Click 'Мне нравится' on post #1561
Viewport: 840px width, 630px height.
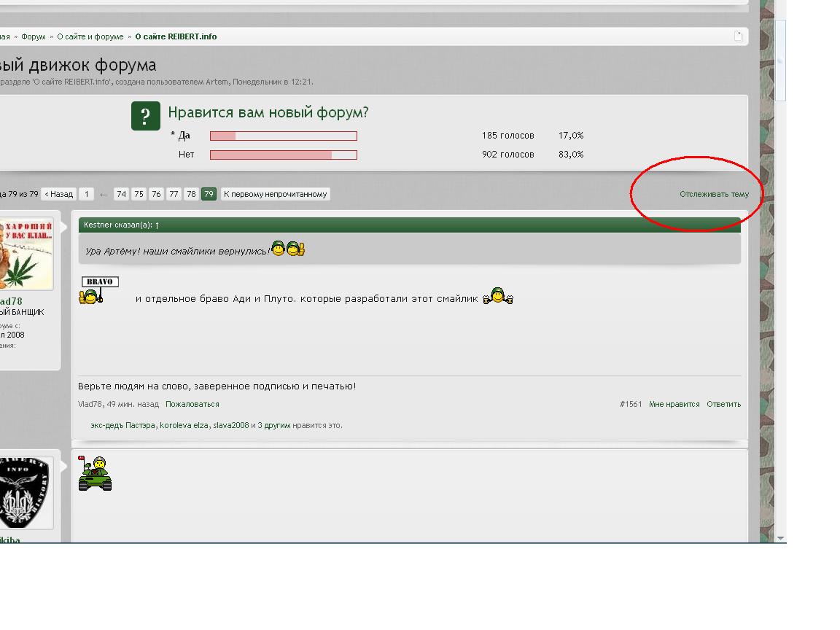tap(674, 404)
